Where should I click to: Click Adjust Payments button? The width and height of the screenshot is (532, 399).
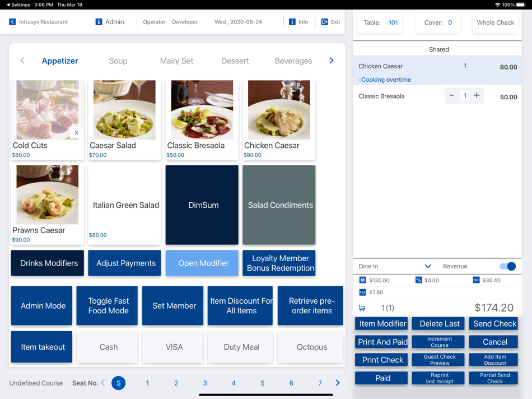[x=124, y=263]
